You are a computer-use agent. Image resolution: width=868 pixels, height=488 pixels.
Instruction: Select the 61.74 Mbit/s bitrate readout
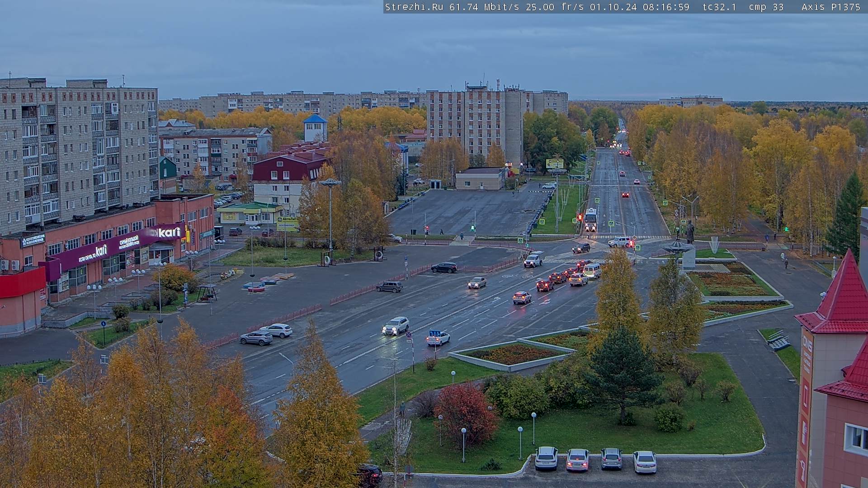point(484,7)
